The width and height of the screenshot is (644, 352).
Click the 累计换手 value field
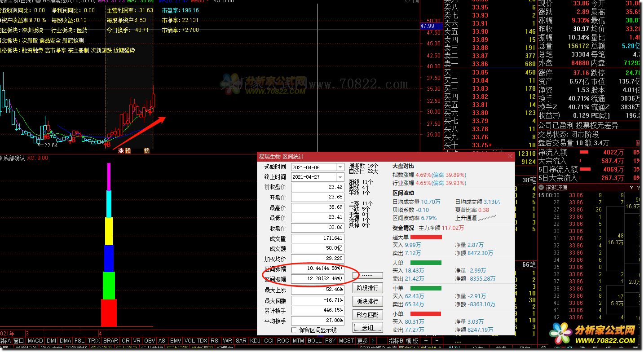click(318, 311)
